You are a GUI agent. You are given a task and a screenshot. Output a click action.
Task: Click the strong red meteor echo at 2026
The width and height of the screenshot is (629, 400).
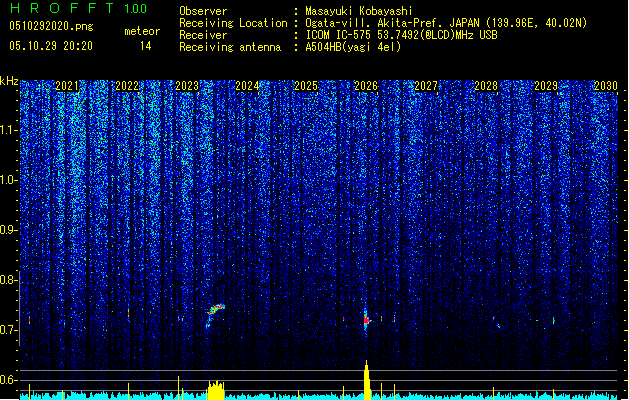coord(367,320)
